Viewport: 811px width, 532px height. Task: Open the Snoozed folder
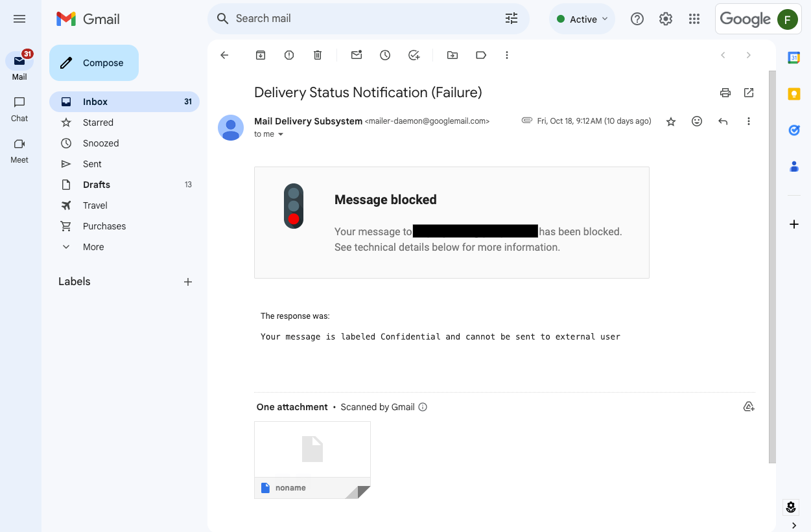click(x=124, y=143)
